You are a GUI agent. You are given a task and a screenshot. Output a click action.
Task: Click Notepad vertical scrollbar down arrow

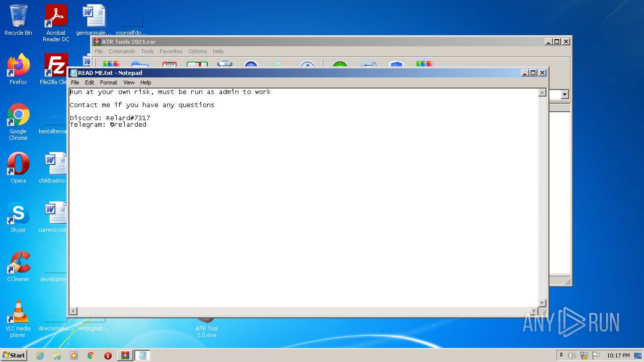point(542,303)
